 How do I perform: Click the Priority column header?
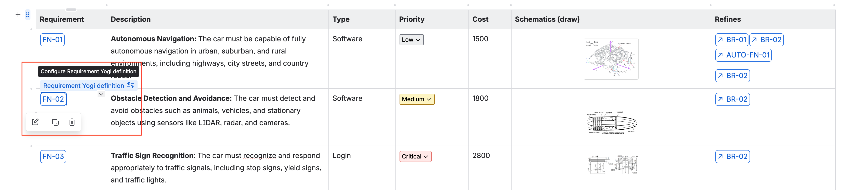click(x=411, y=19)
